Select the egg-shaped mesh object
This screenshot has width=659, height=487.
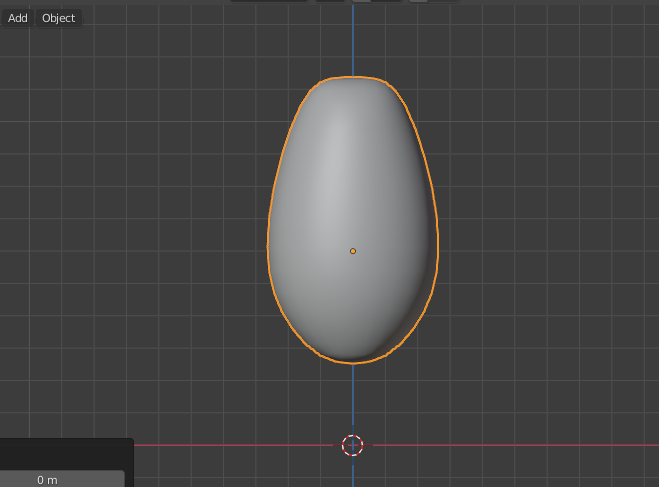[353, 220]
